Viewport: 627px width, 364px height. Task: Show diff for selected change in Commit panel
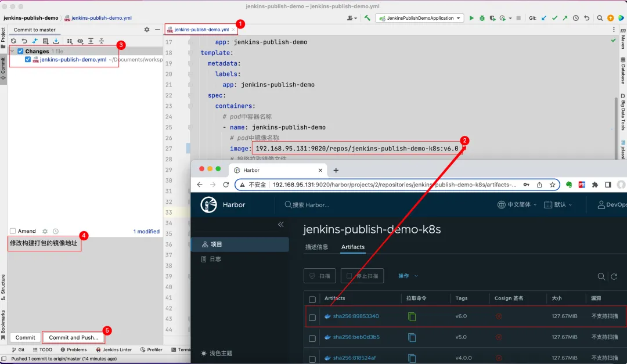35,41
